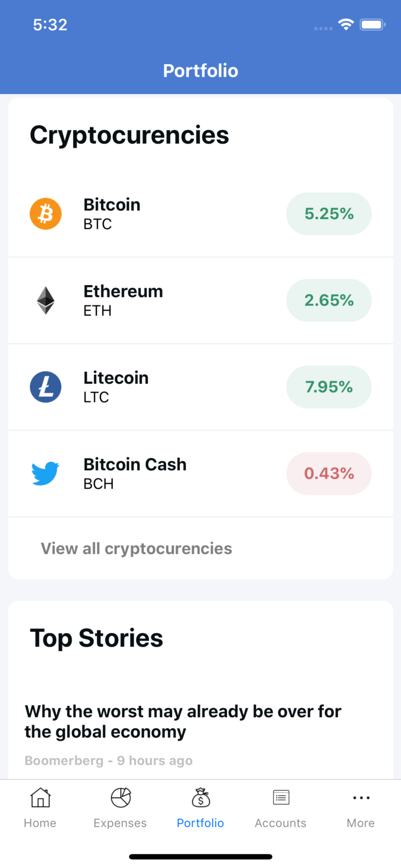Image resolution: width=401 pixels, height=868 pixels.
Task: Tap the orange Bitcoin logo icon
Action: 45,214
